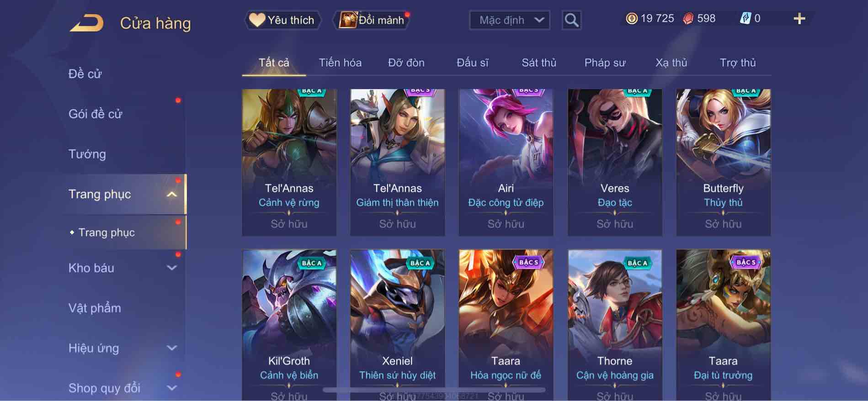
Task: Select Butterfly Thủy thủ skin card
Action: pos(723,163)
